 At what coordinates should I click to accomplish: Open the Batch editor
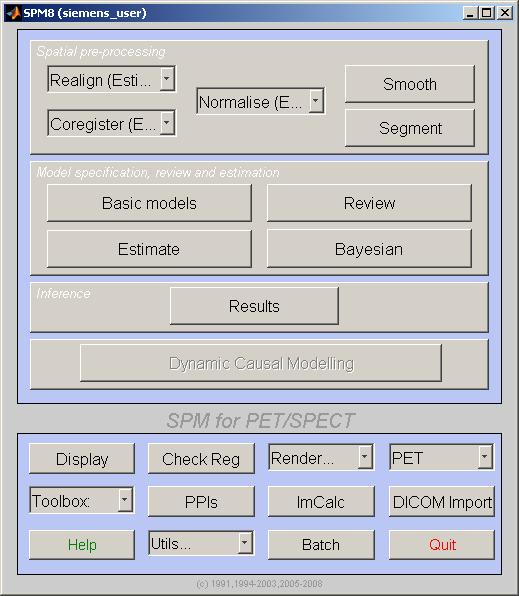pyautogui.click(x=321, y=545)
